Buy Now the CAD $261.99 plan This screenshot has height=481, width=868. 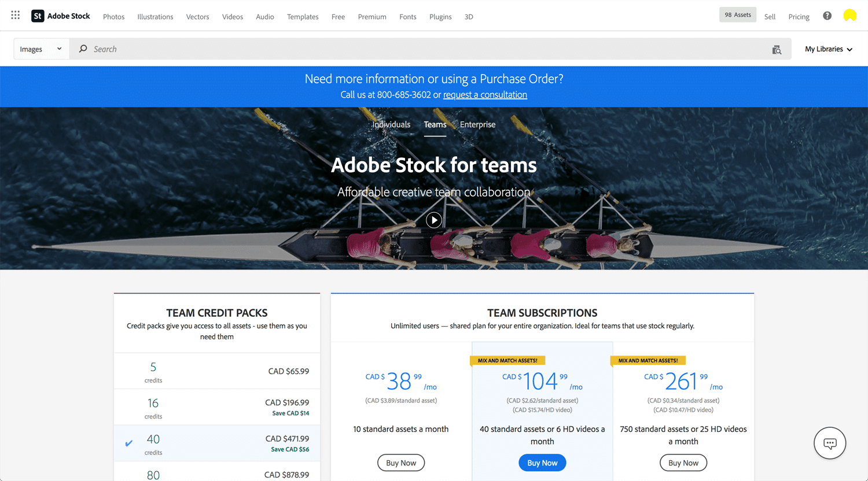tap(683, 463)
